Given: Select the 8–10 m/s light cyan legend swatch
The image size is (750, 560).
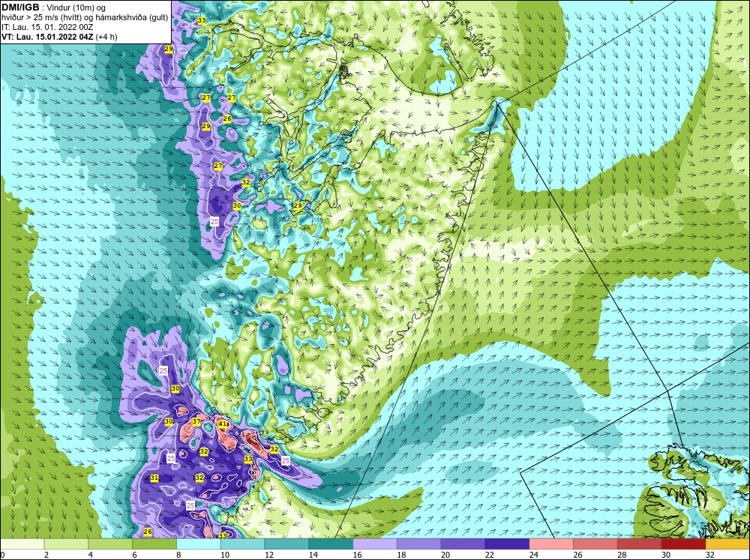Looking at the screenshot, I should [x=199, y=544].
